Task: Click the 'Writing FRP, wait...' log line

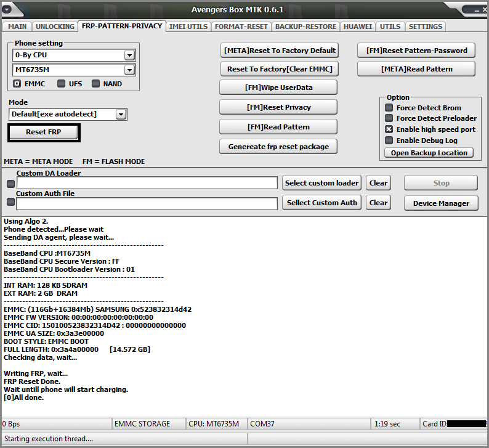Action: [x=36, y=373]
